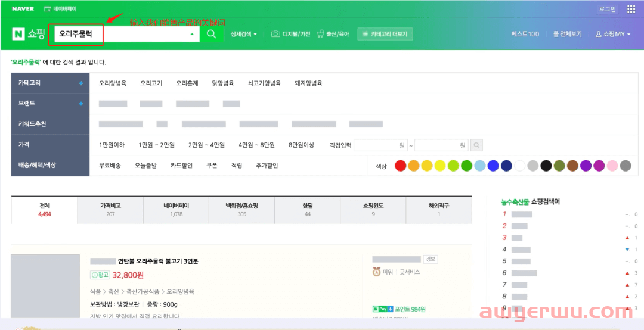Click the 파워 seller medal icon
The height and width of the screenshot is (330, 644).
(377, 272)
